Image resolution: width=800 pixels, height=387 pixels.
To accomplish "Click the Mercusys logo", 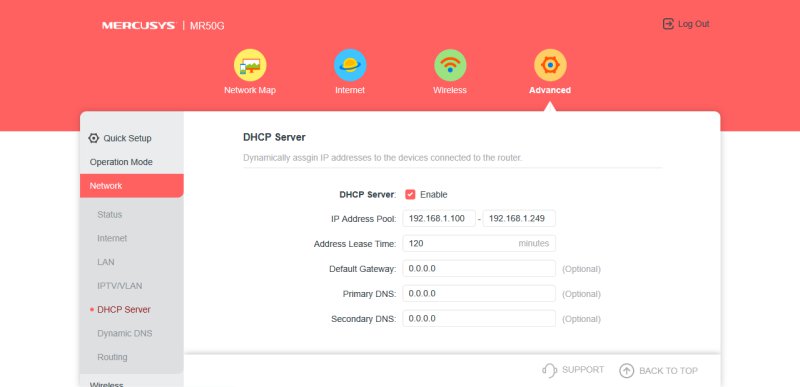I will [x=138, y=25].
